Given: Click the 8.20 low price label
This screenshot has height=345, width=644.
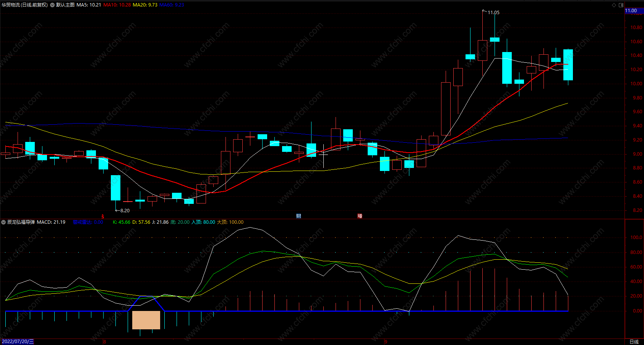Looking at the screenshot, I should (x=125, y=211).
